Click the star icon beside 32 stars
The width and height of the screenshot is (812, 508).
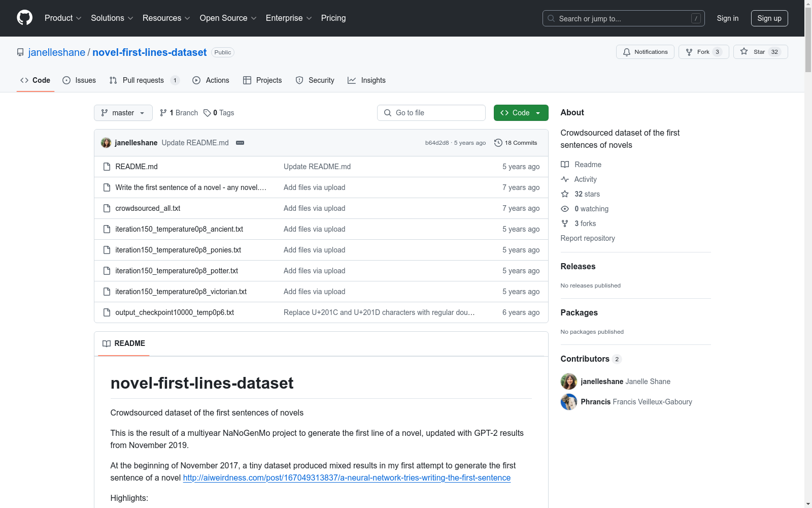[565, 194]
